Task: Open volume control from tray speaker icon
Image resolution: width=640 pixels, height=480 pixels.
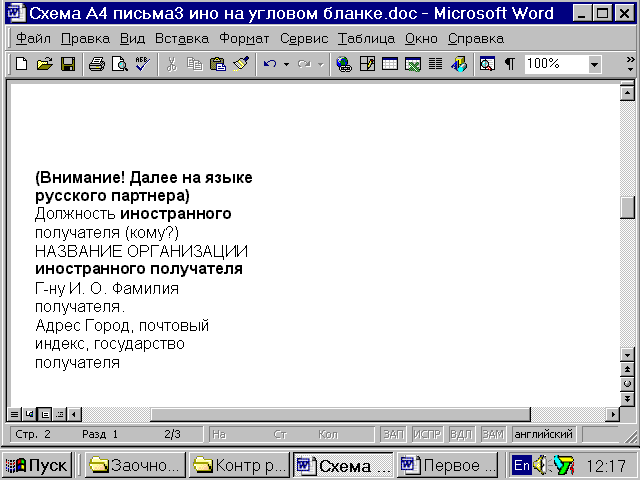Action: (541, 465)
